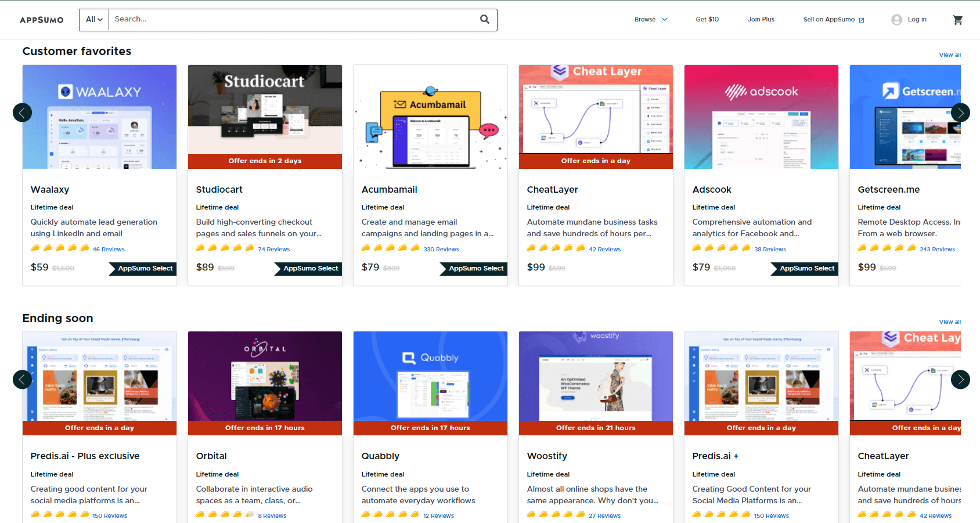The image size is (980, 523).
Task: Open 12 Reviews on Quabbly
Action: click(439, 516)
